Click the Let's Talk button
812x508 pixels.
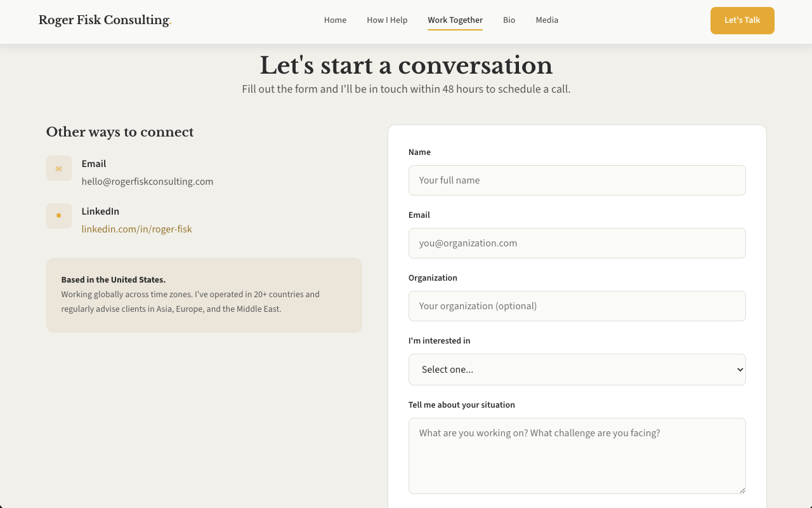coord(742,20)
